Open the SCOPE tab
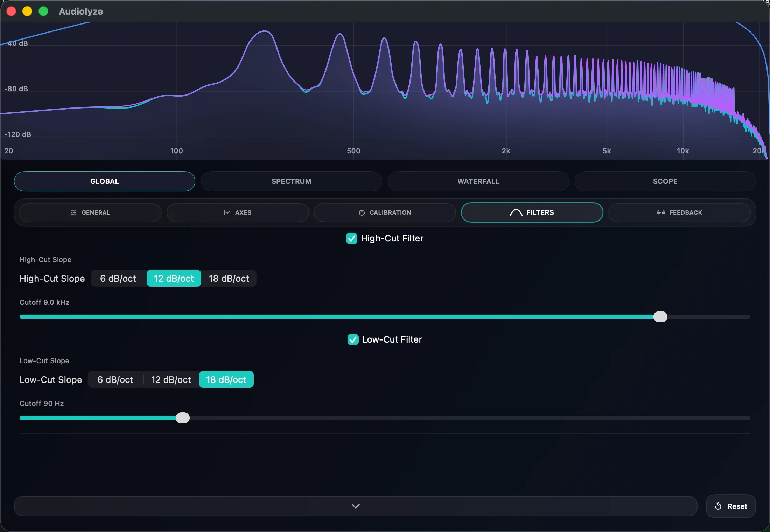This screenshot has height=532, width=770. 665,181
